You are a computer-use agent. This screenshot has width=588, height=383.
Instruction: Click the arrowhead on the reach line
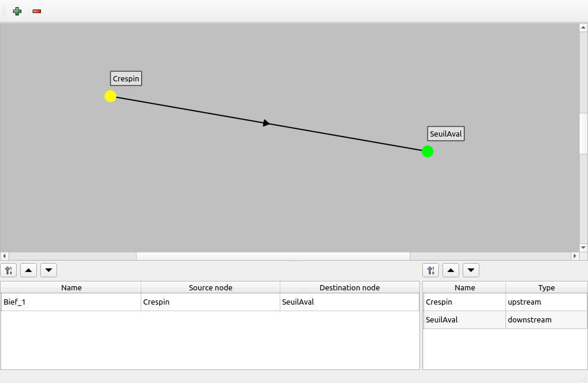point(267,123)
